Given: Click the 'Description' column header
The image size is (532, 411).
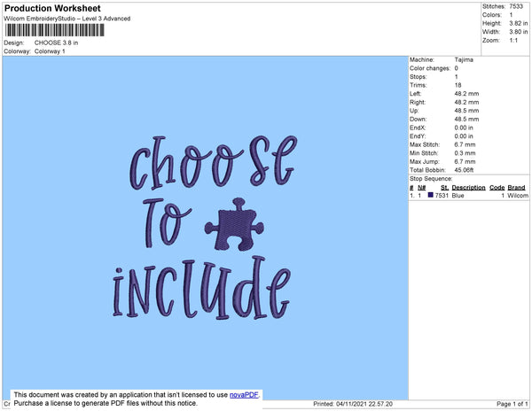Looking at the screenshot, I should click(468, 188).
